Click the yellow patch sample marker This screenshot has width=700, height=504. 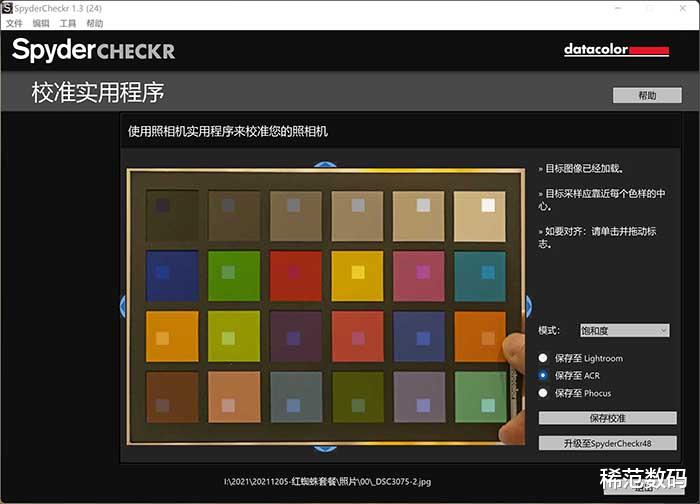point(358,272)
